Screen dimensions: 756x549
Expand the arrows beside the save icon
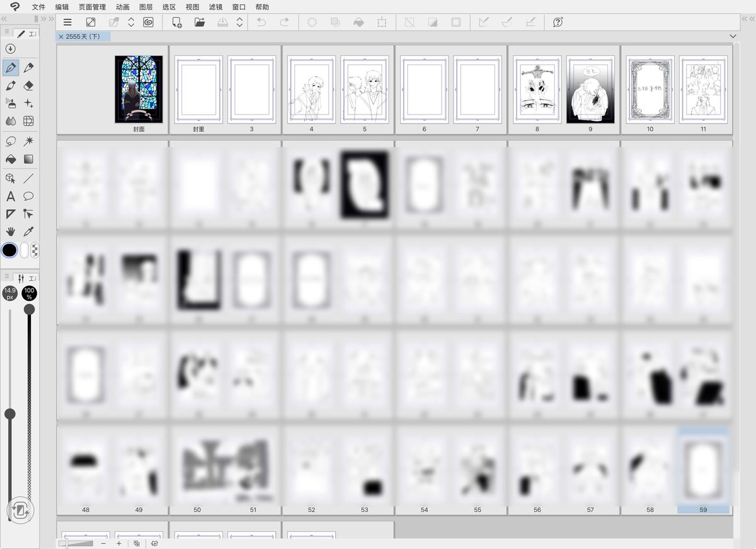239,22
